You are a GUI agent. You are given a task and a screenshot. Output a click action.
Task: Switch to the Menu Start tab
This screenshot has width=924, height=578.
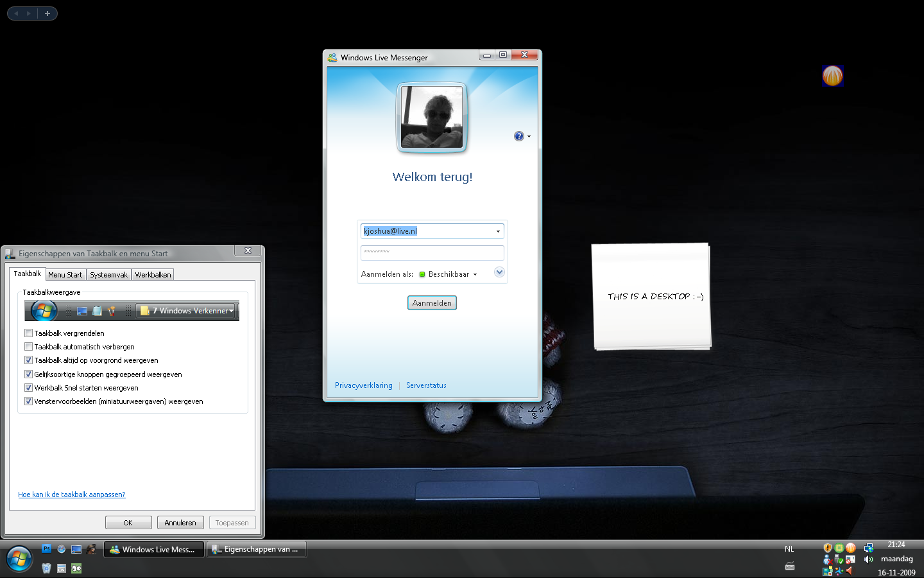point(65,275)
